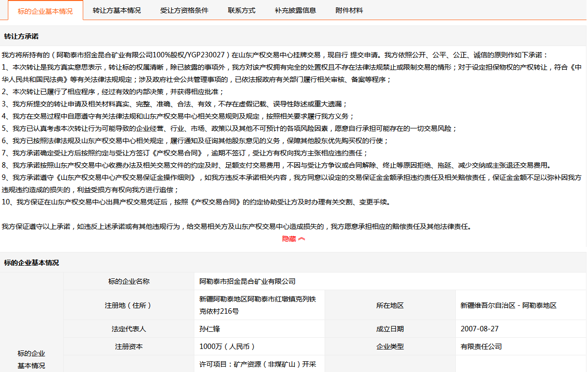
Task: Click the 转让方承诺 section heading
Action: pyautogui.click(x=21, y=37)
